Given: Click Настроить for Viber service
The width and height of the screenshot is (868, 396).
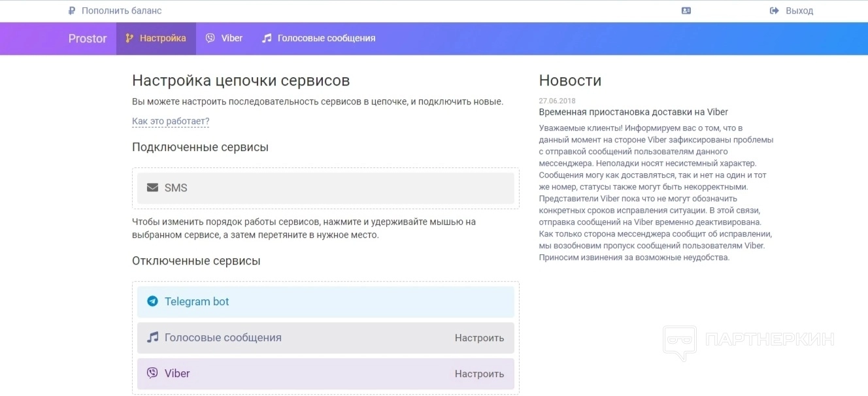Looking at the screenshot, I should (x=479, y=374).
